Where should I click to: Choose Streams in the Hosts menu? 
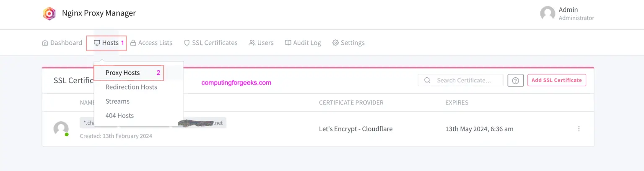pos(117,101)
